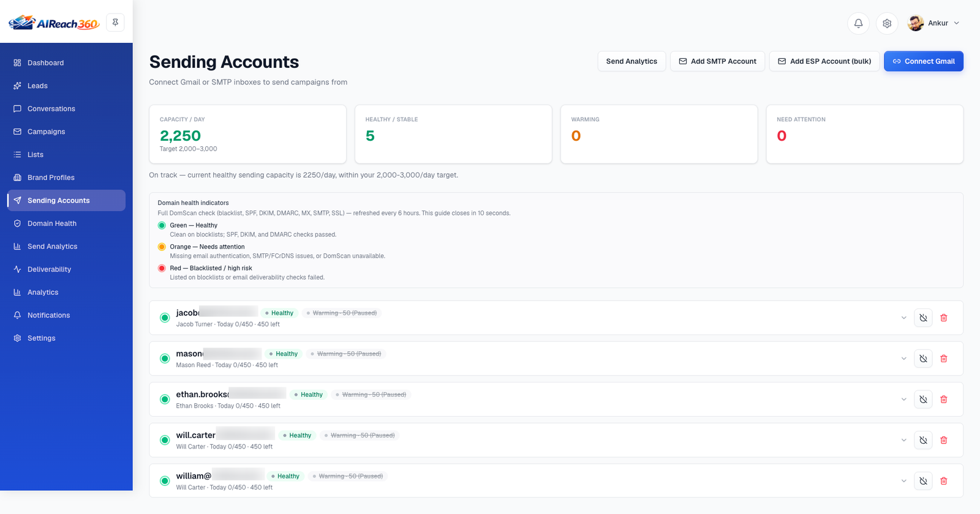Expand the will.carter account row chevron
This screenshot has width=980, height=514.
pyautogui.click(x=903, y=440)
